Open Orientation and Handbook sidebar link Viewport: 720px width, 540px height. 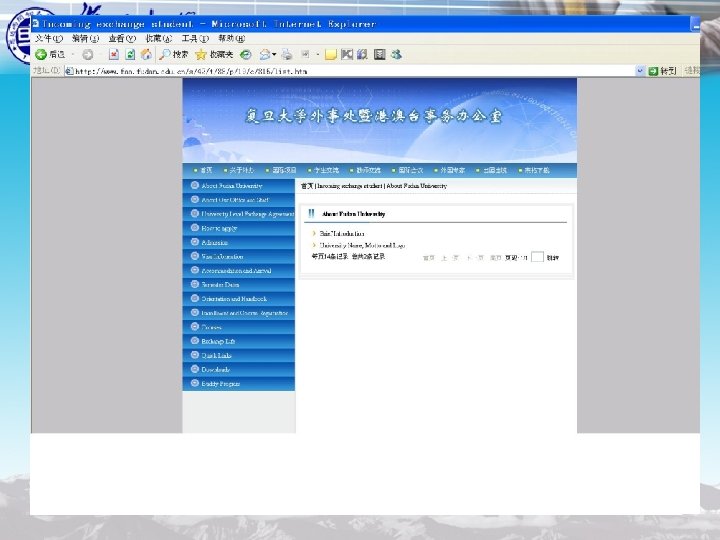pyautogui.click(x=234, y=299)
